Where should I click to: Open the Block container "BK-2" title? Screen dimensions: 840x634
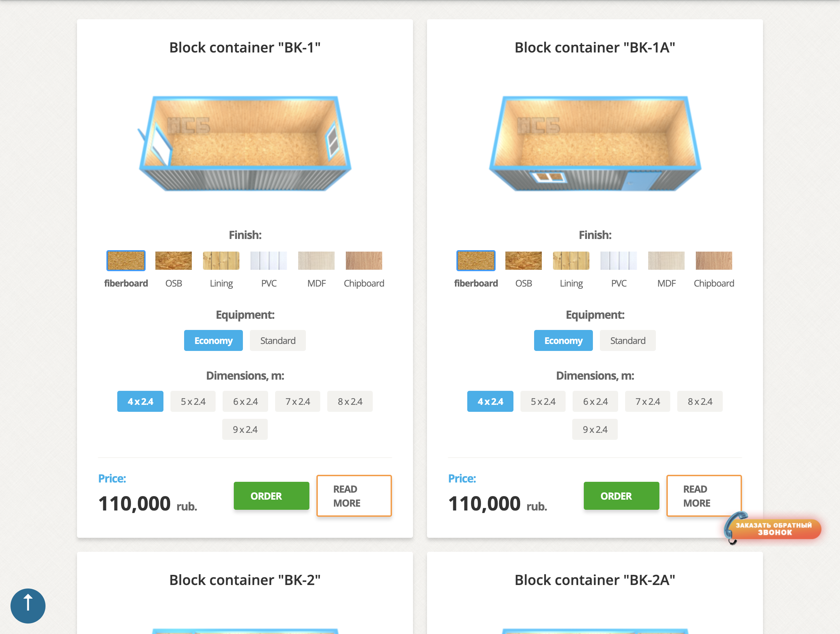point(245,580)
